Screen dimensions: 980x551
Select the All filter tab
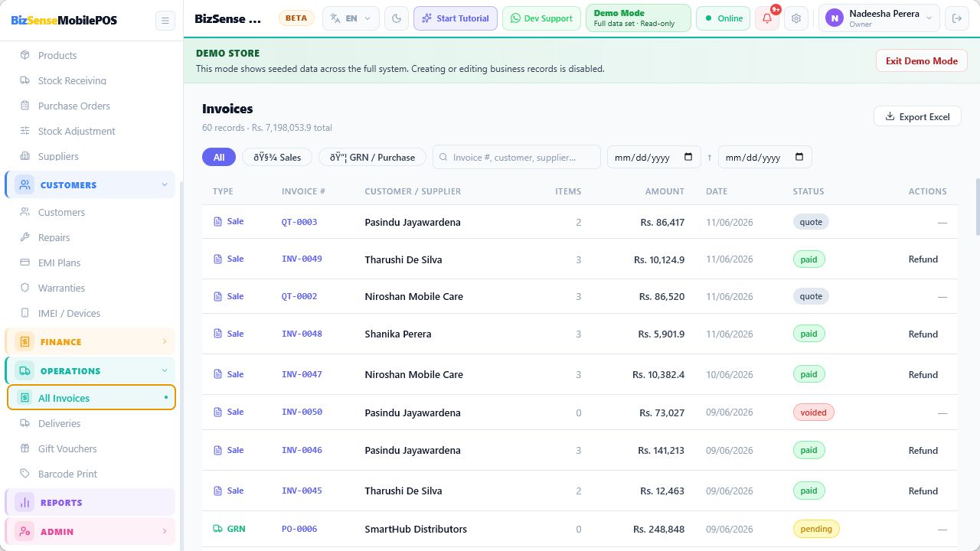coord(219,157)
